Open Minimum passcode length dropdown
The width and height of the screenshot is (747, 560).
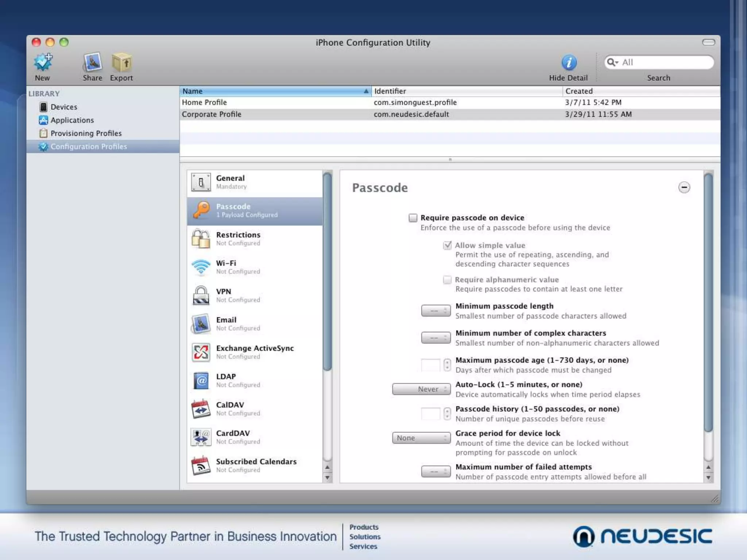[436, 311]
